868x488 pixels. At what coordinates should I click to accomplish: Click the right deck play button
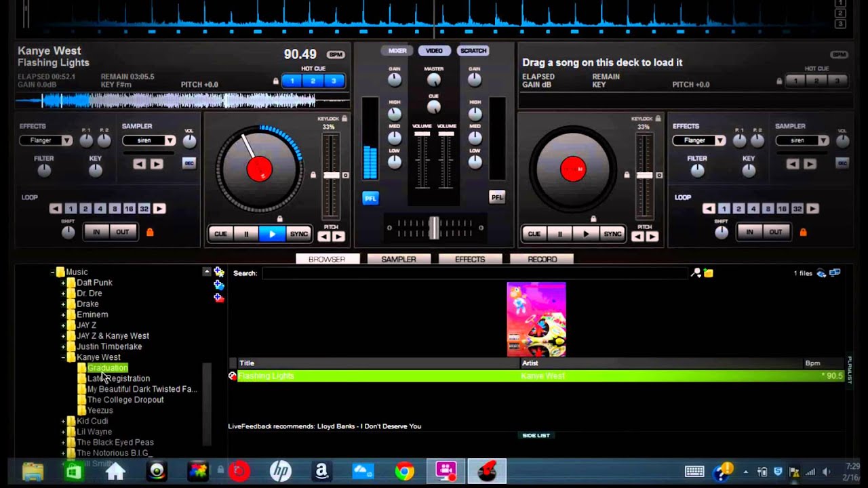[x=586, y=234]
